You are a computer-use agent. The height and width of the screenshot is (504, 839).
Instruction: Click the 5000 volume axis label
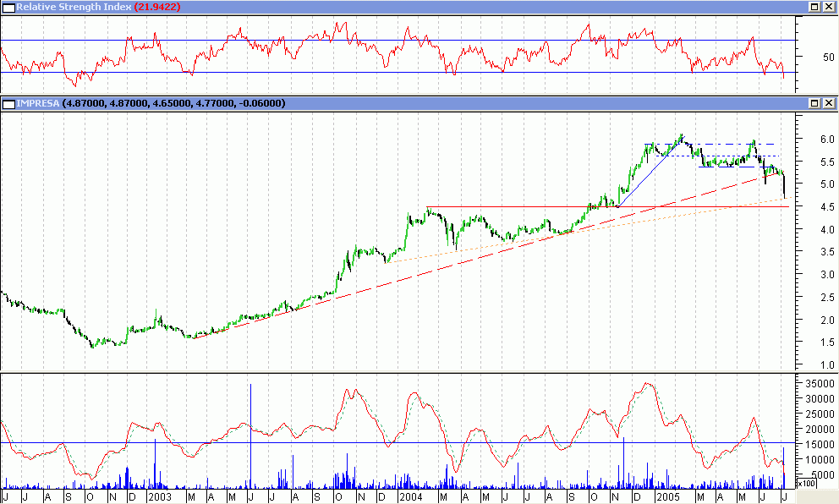(x=822, y=475)
